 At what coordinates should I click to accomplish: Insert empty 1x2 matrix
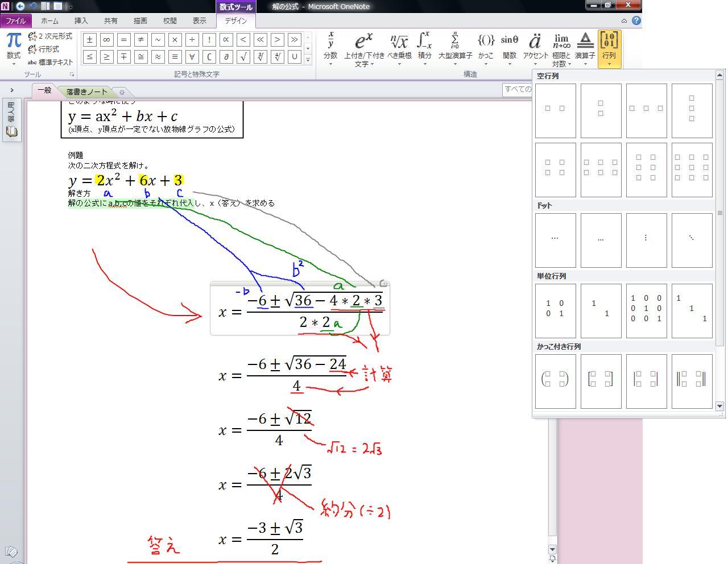coord(556,110)
